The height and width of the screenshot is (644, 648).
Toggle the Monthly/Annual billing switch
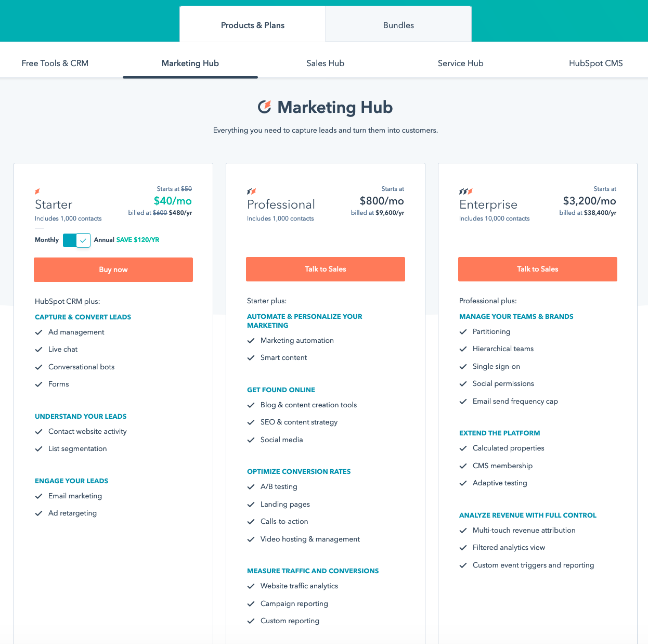click(x=76, y=240)
